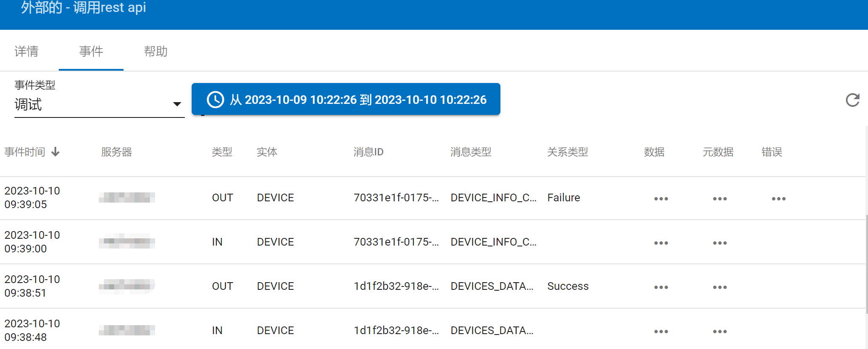Open the time range selector button
The width and height of the screenshot is (868, 349).
(x=346, y=99)
